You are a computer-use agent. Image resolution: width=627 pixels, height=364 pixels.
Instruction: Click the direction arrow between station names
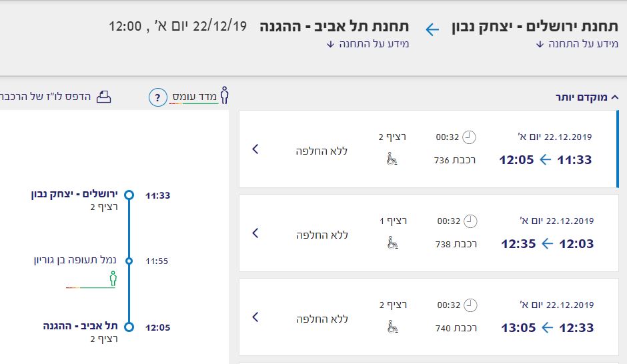coord(433,29)
